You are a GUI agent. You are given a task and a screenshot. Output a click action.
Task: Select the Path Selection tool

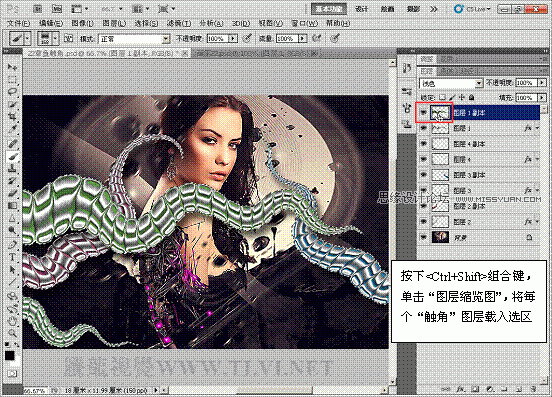(12, 270)
